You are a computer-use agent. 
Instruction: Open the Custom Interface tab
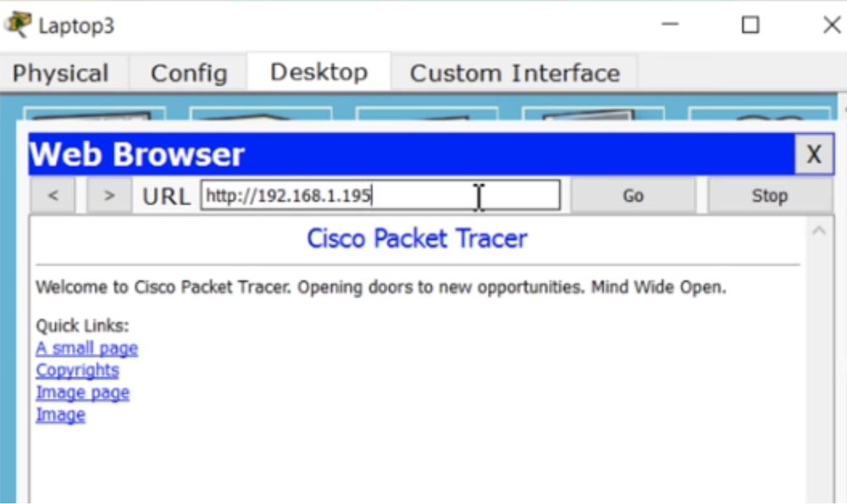(x=514, y=73)
